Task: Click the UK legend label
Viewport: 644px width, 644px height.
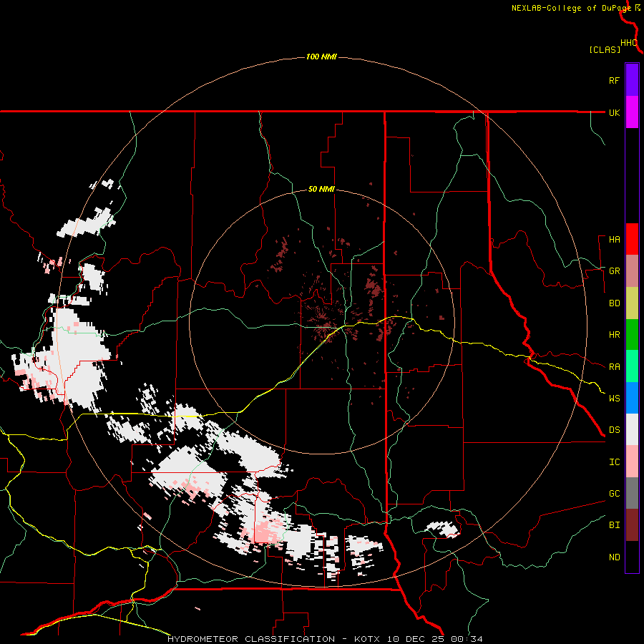Action: tap(614, 112)
